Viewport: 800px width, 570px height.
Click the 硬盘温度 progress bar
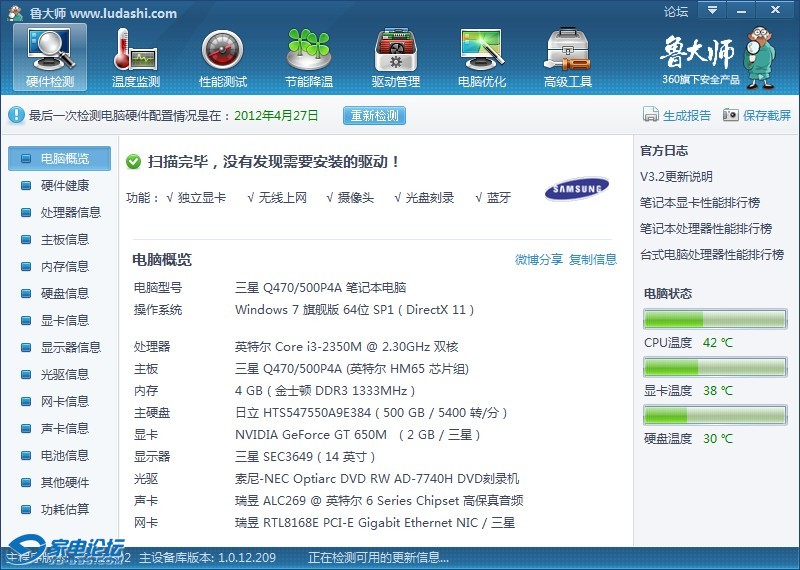tap(715, 415)
